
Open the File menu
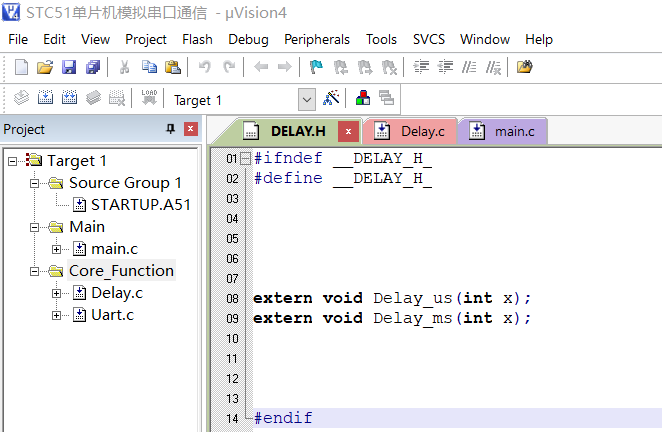click(x=18, y=39)
